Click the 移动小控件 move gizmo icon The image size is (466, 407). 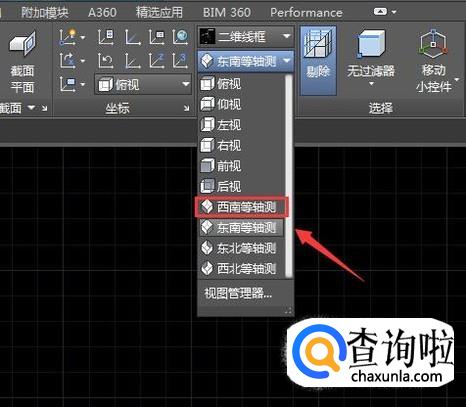[433, 43]
